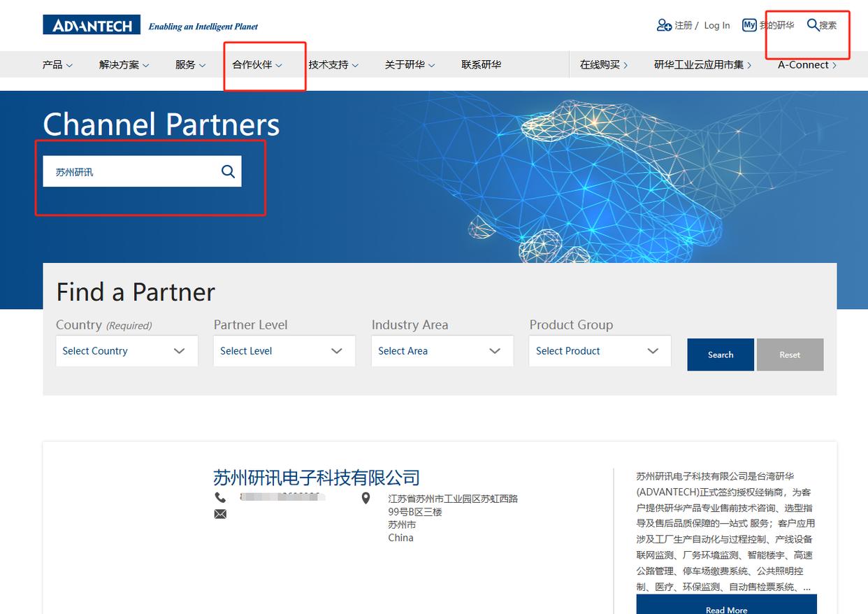The image size is (868, 614).
Task: Click the 我的研华 link
Action: (x=777, y=25)
